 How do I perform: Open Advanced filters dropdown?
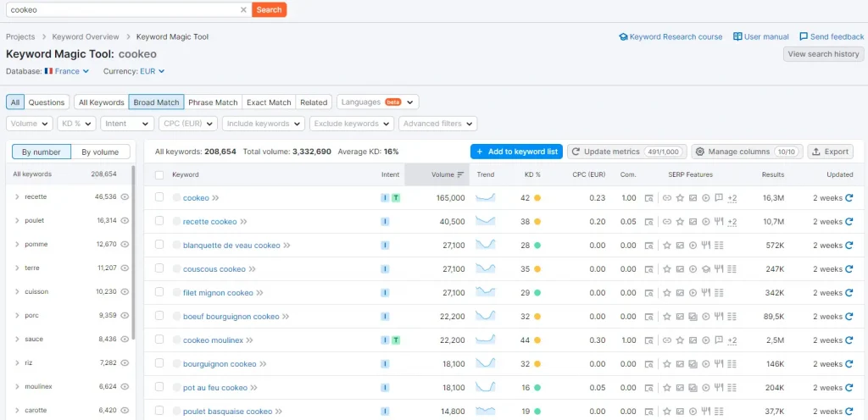point(438,124)
